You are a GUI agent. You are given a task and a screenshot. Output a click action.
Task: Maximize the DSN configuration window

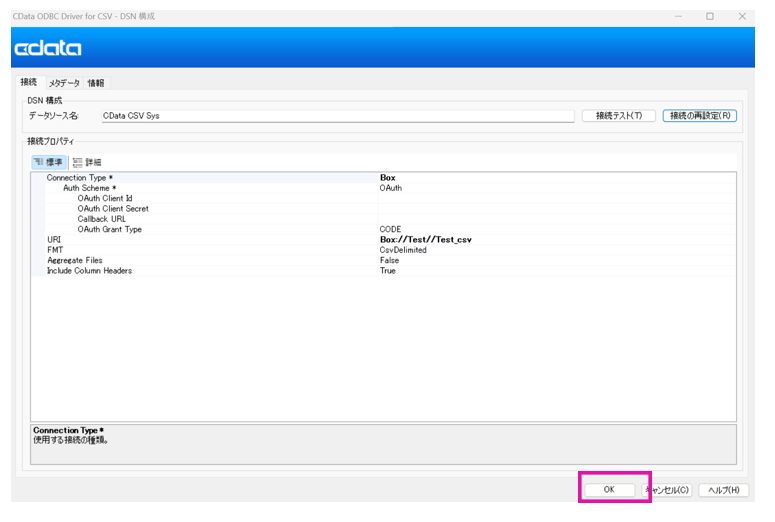tap(710, 16)
